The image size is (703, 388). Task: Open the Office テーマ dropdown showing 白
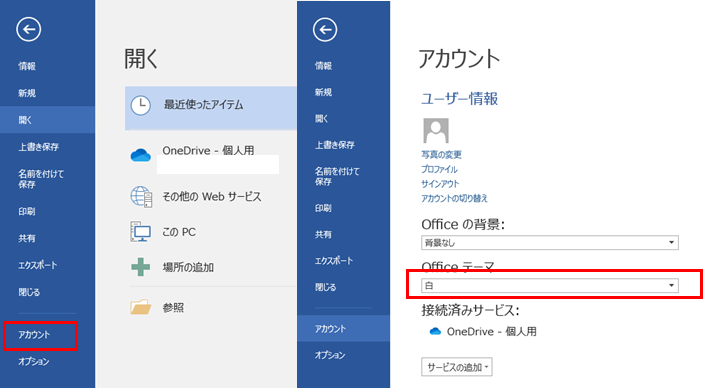point(550,285)
